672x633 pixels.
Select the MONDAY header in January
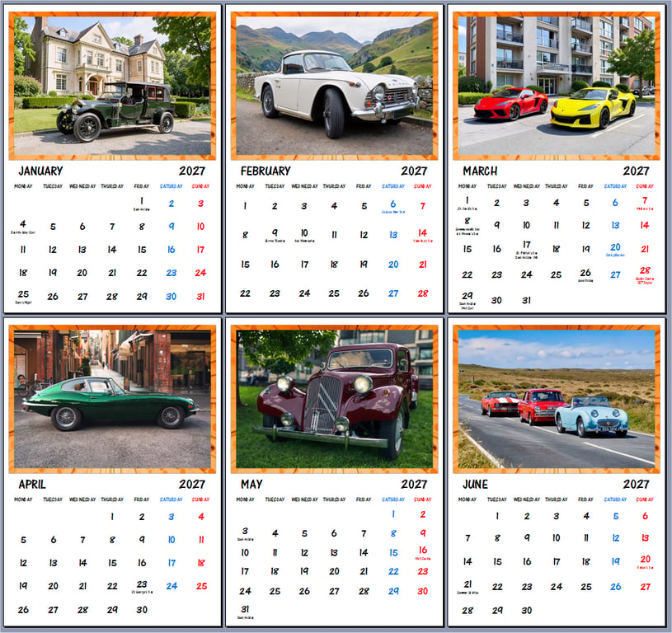coord(23,186)
